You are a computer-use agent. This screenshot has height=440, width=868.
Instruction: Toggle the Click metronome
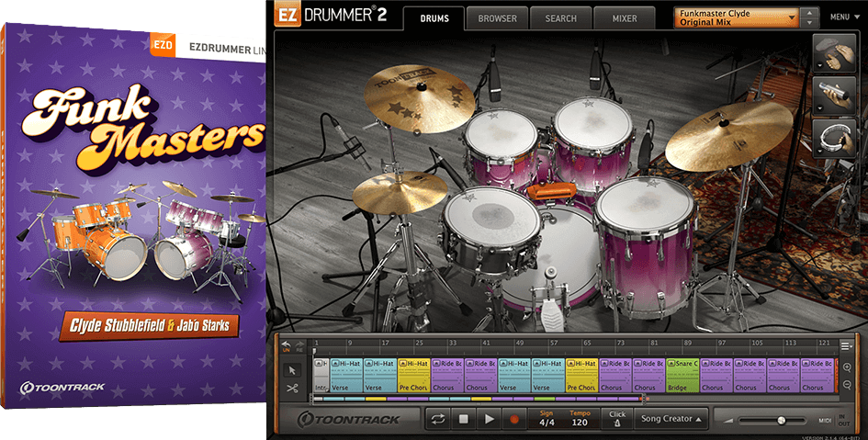coord(617,419)
